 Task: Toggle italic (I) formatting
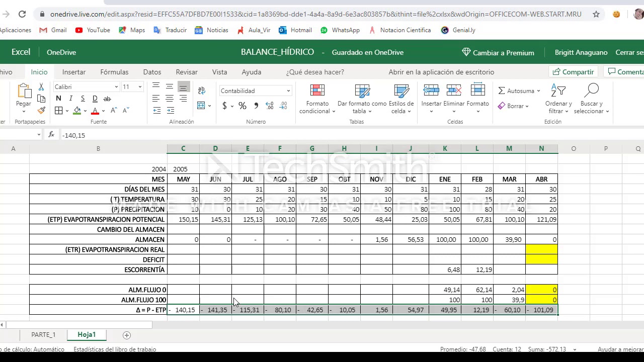(71, 99)
